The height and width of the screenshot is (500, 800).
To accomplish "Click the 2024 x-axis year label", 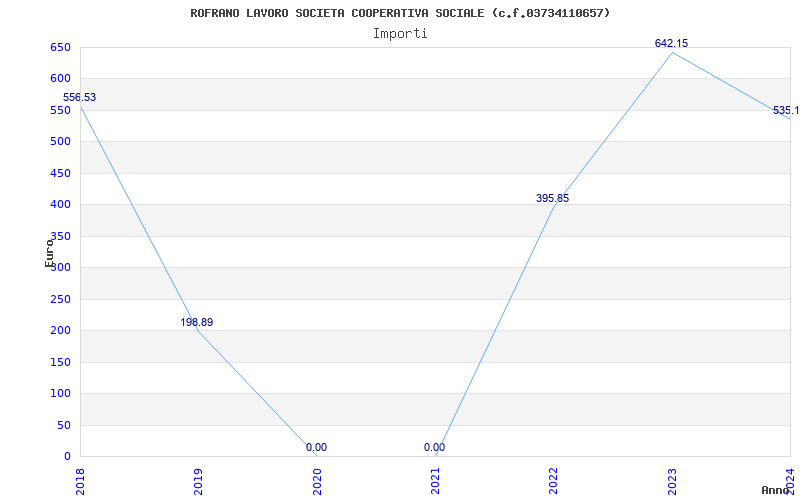I will coord(790,482).
